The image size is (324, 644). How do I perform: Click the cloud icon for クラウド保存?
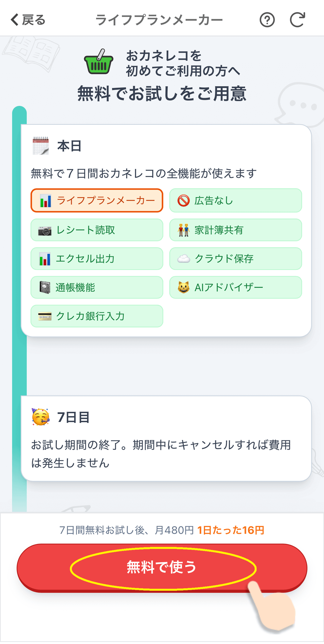(x=184, y=259)
